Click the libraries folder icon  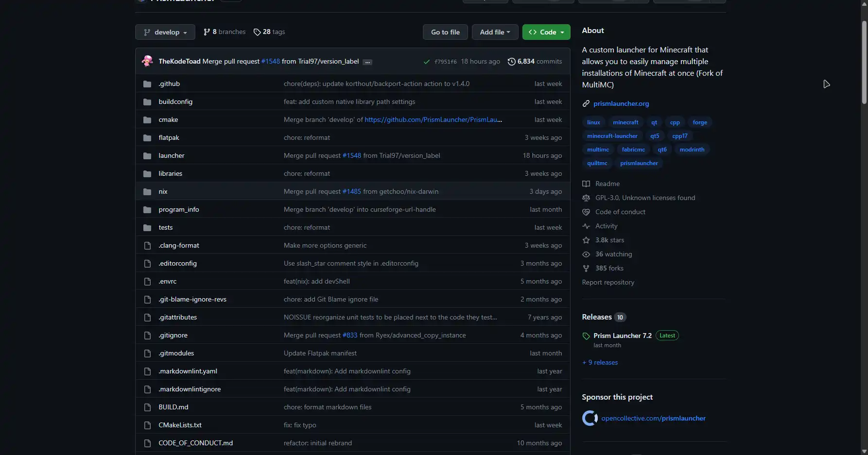147,173
